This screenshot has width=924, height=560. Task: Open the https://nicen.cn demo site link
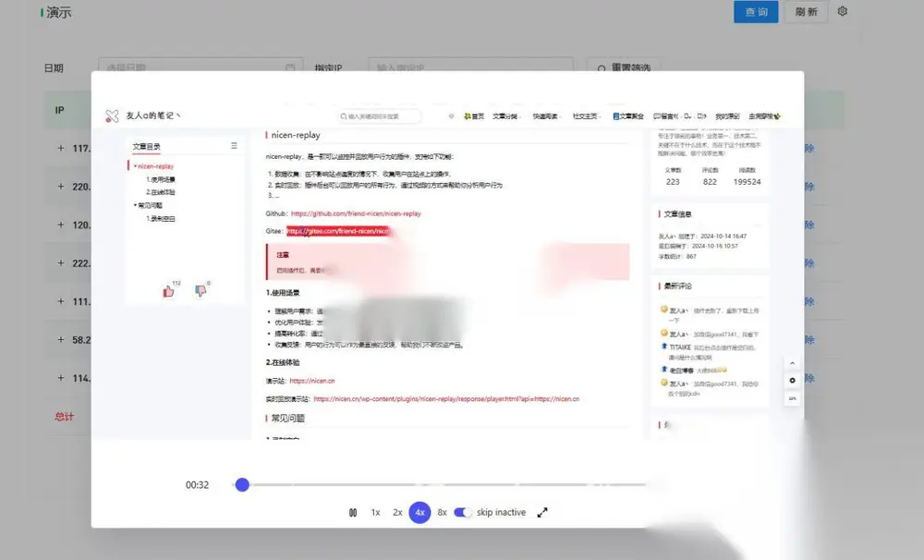[311, 381]
